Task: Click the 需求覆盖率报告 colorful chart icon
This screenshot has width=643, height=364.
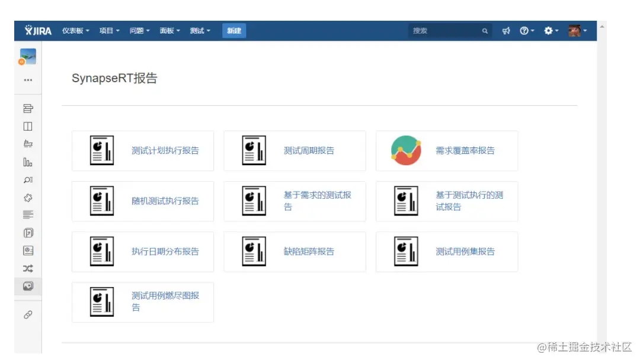Action: tap(406, 150)
